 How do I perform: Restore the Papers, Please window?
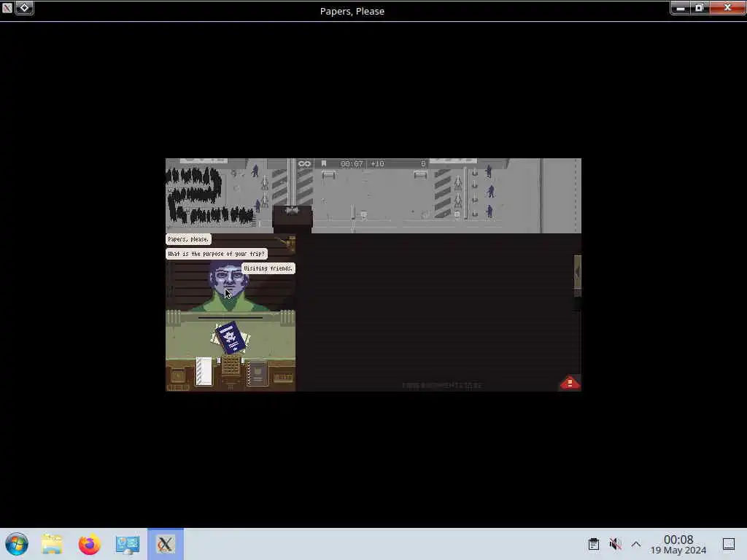point(700,7)
